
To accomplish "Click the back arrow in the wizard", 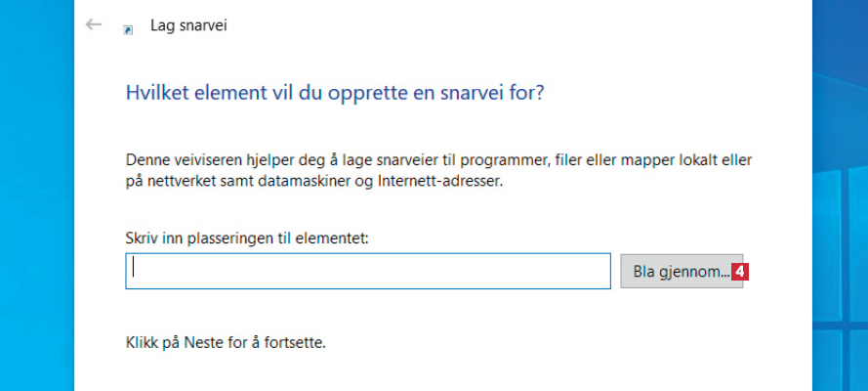I will [x=94, y=24].
